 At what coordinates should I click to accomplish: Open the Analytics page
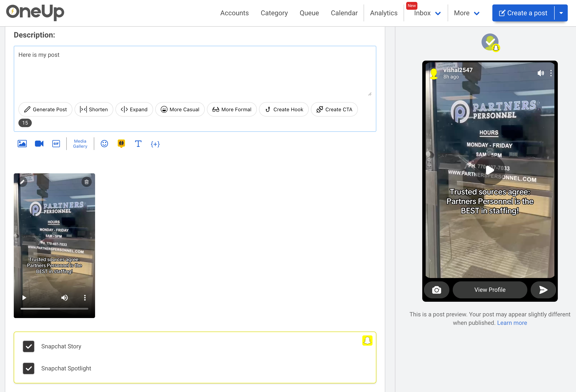(384, 13)
